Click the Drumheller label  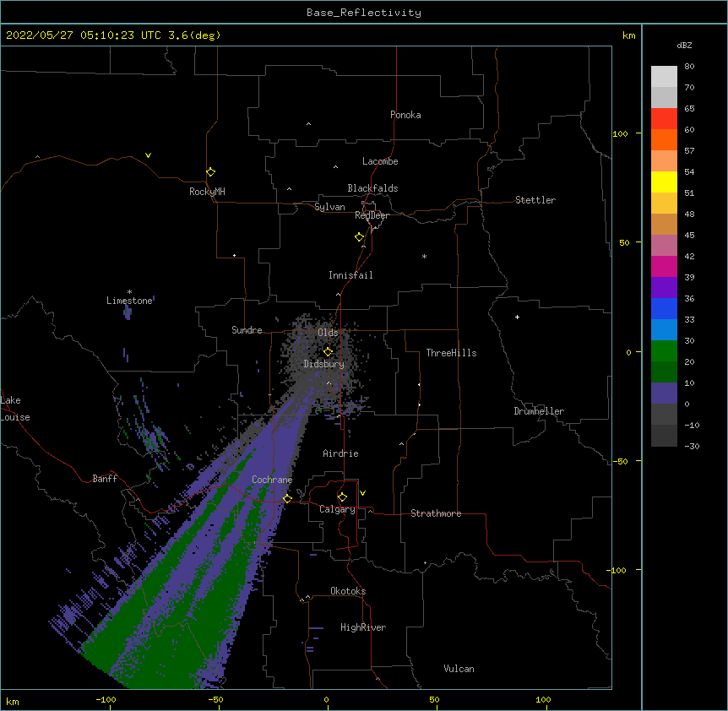tap(539, 411)
